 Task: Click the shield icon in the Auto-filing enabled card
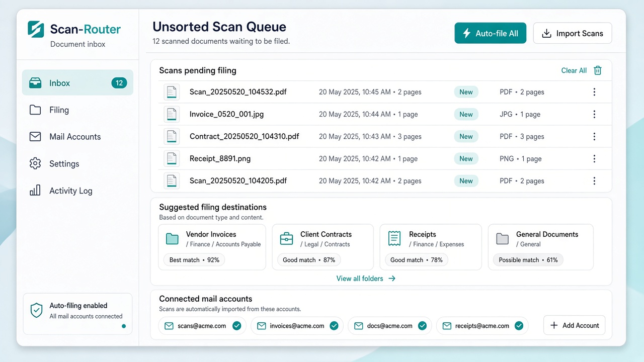(x=36, y=311)
